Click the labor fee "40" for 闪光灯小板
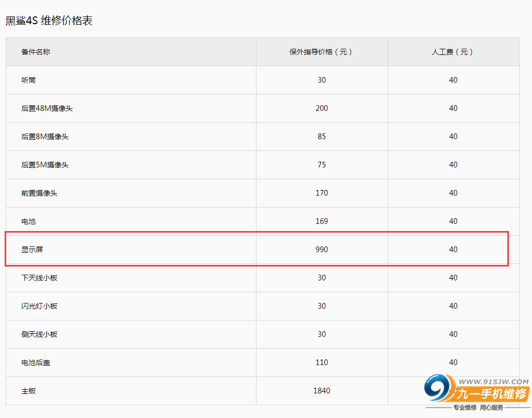Image resolution: width=532 pixels, height=418 pixels. pos(453,306)
